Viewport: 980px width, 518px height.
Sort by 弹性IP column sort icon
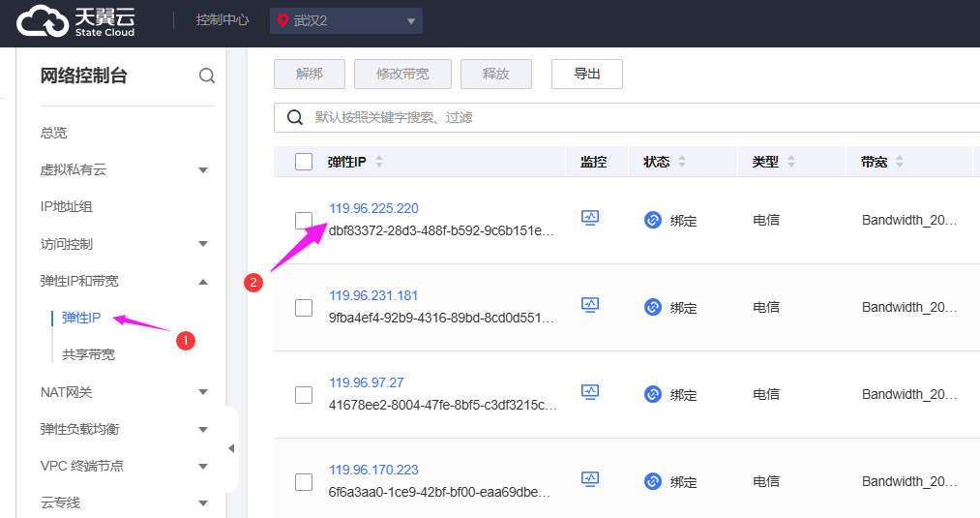point(379,162)
